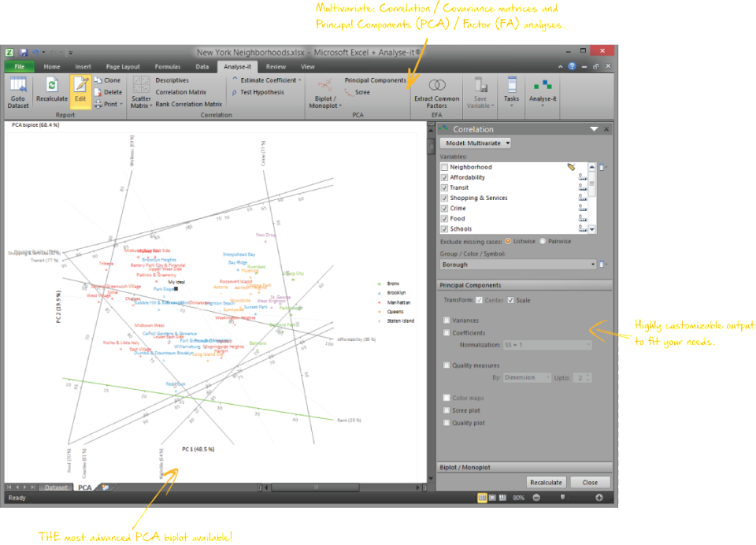Viewport: 756px width, 545px height.
Task: Enable the Coefficients checkbox
Action: click(x=447, y=333)
